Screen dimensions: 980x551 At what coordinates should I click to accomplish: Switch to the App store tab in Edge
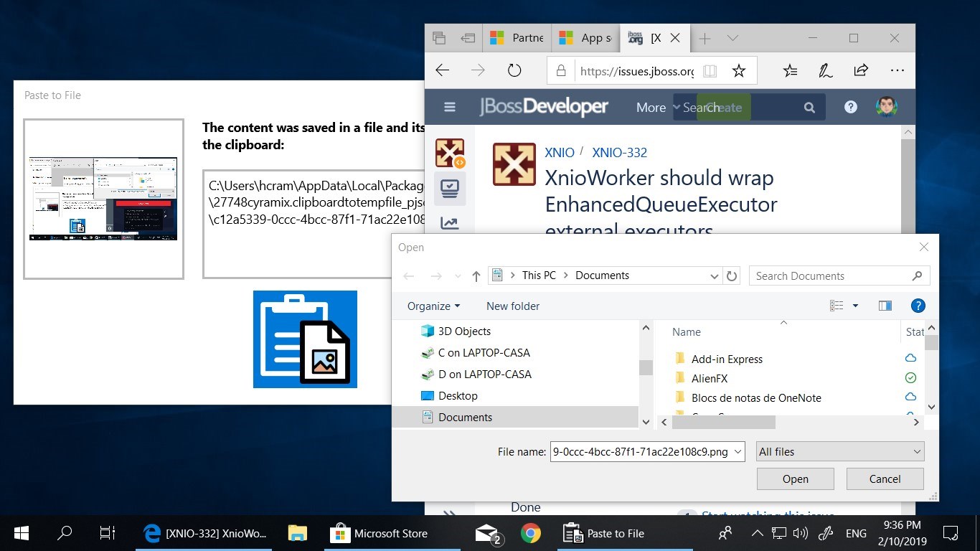click(585, 38)
